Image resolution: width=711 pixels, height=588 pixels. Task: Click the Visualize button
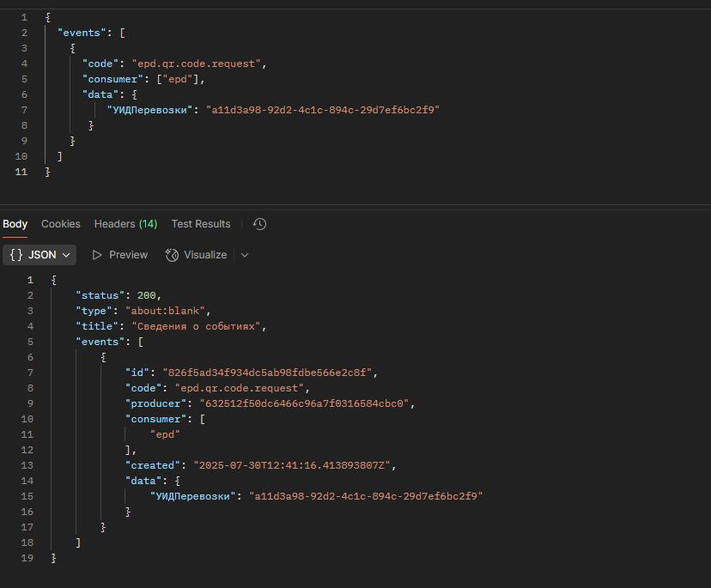click(197, 255)
